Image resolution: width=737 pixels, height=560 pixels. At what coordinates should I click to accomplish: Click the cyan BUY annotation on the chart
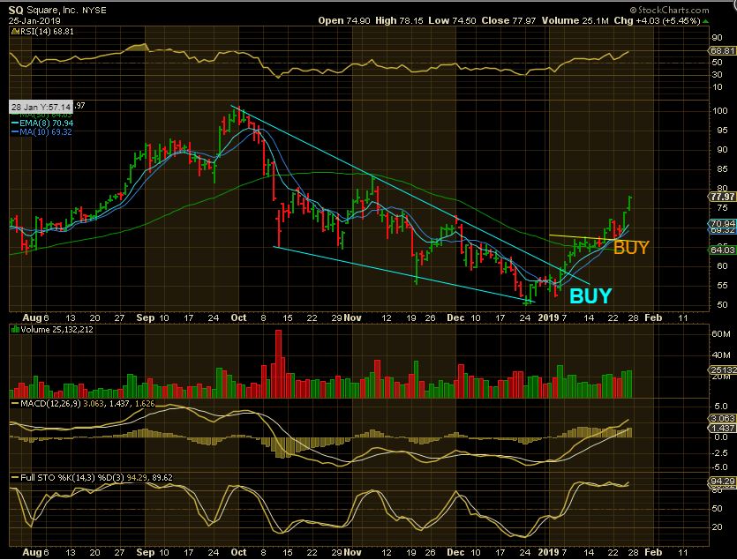[x=590, y=296]
